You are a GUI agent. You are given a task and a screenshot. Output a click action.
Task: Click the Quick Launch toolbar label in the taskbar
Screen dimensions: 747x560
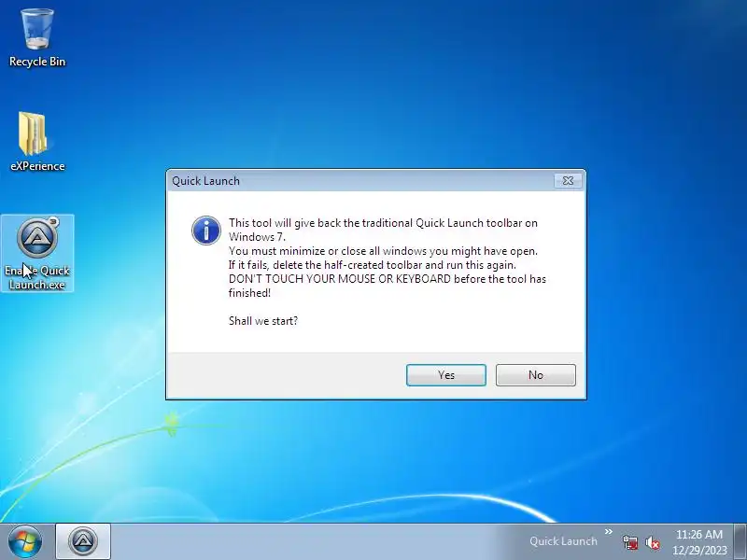(x=563, y=541)
